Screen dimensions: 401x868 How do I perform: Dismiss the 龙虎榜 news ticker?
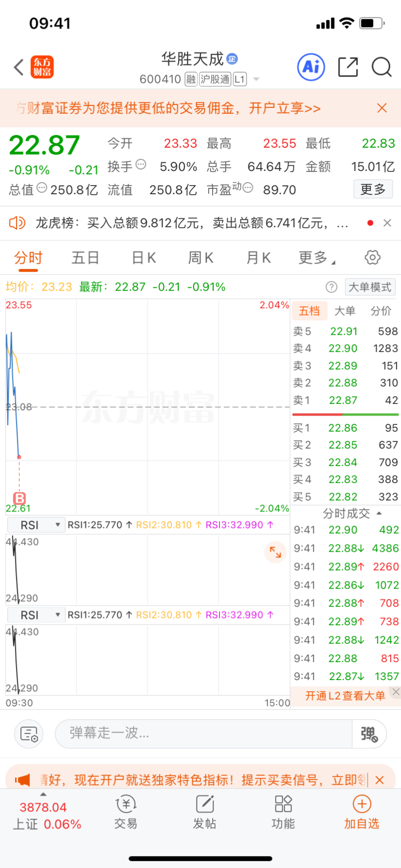[x=387, y=223]
